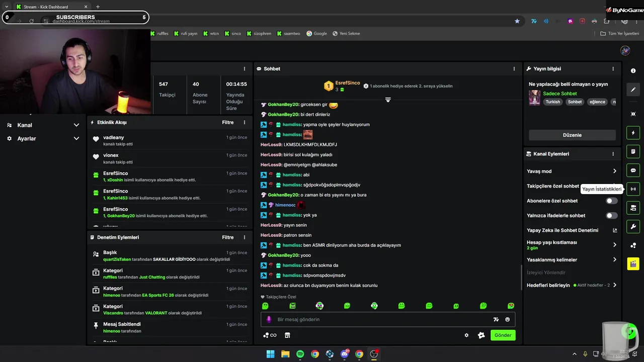
Task: Open the Kanal Eylemleri three-dot menu
Action: 613,154
